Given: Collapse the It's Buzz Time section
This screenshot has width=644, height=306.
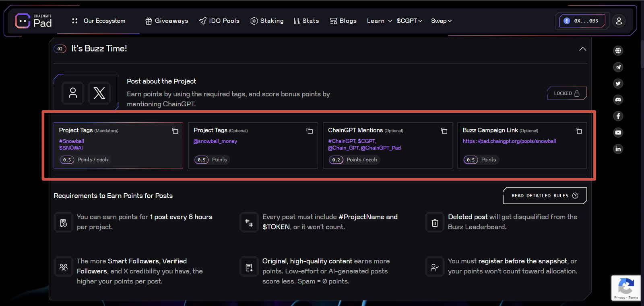Looking at the screenshot, I should pos(582,49).
